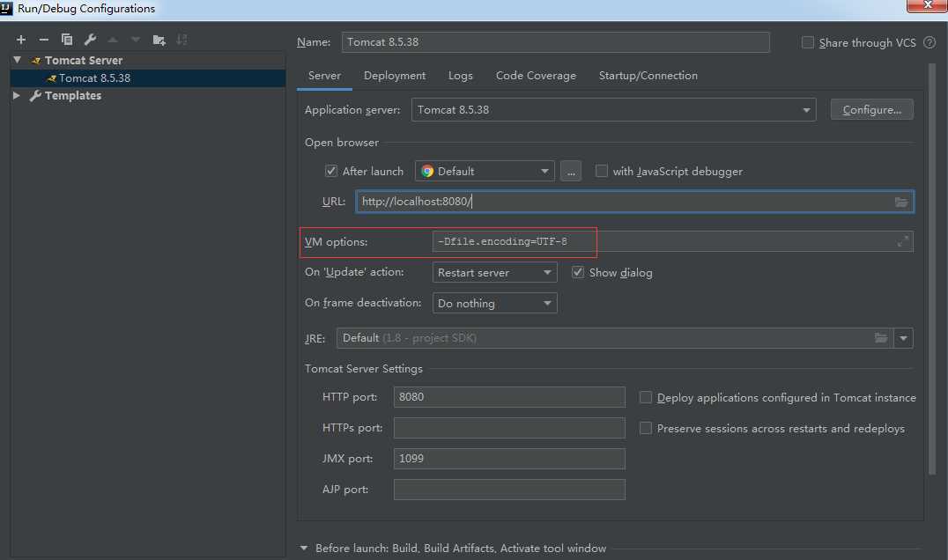The height and width of the screenshot is (560, 948).
Task: Open edit defaults wrench icon
Action: (90, 40)
